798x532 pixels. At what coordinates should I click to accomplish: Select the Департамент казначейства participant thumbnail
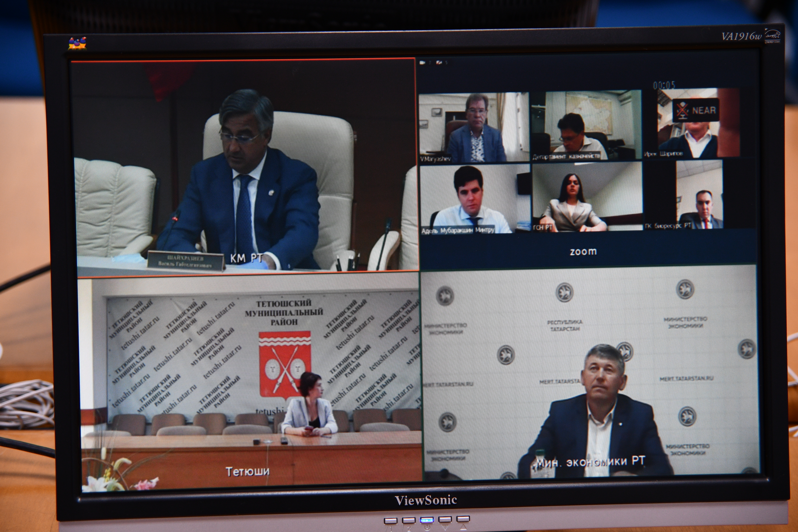[x=586, y=126]
